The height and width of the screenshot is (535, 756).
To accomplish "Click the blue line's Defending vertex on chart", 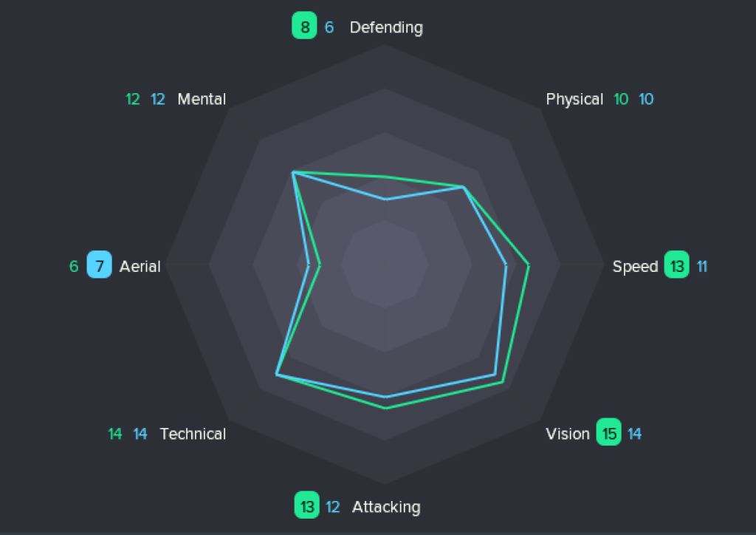I will [x=385, y=199].
